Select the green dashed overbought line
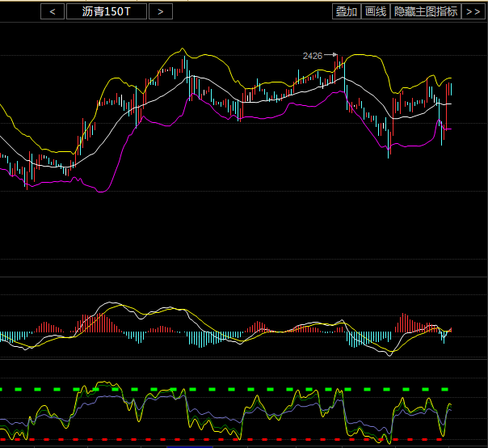The image size is (488, 448). (x=242, y=389)
